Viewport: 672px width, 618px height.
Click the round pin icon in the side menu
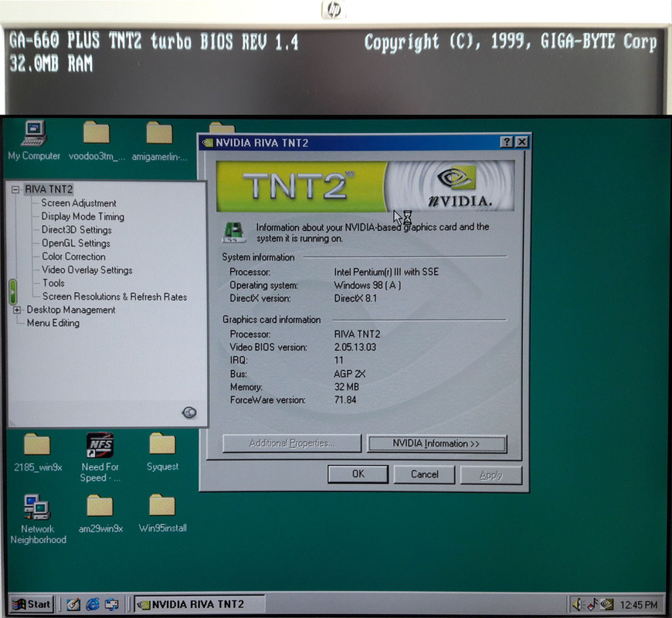click(x=189, y=413)
